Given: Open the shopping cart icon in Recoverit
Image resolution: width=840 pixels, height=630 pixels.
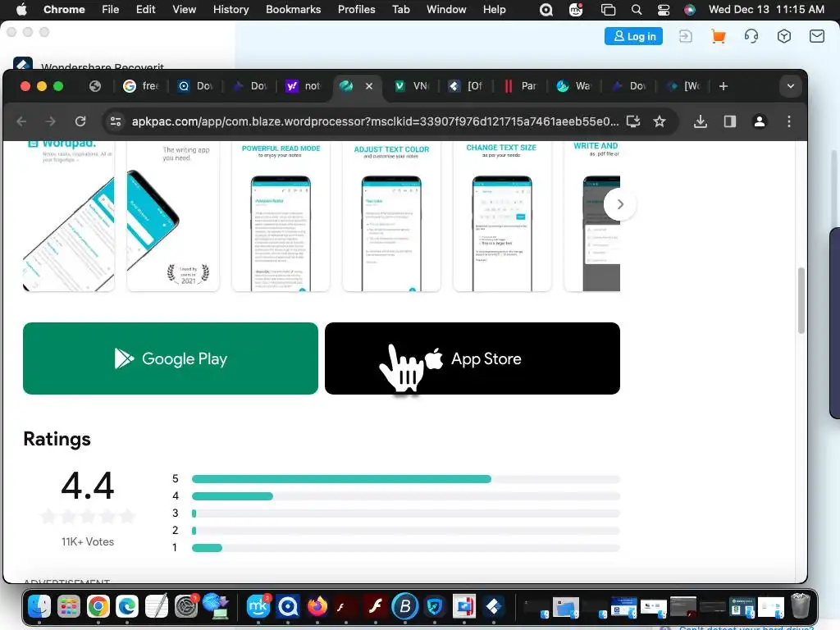Looking at the screenshot, I should click(718, 36).
